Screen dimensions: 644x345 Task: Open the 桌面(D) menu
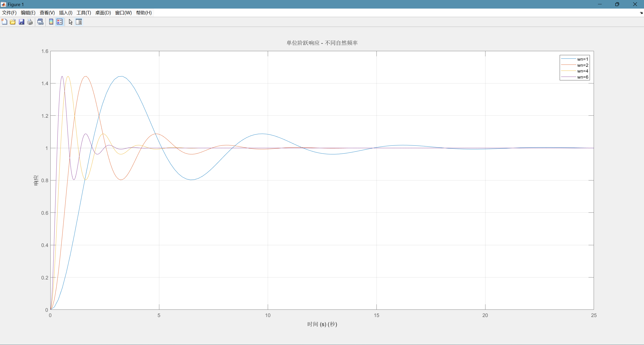coord(103,13)
